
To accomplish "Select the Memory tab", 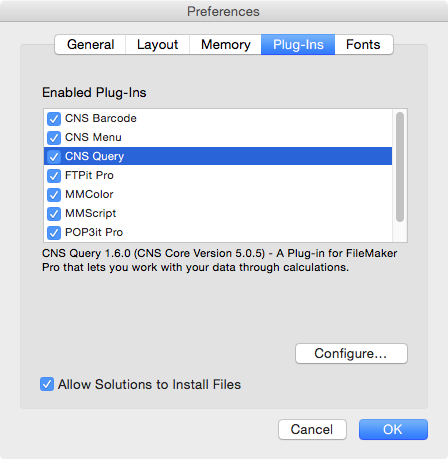I will pyautogui.click(x=225, y=44).
